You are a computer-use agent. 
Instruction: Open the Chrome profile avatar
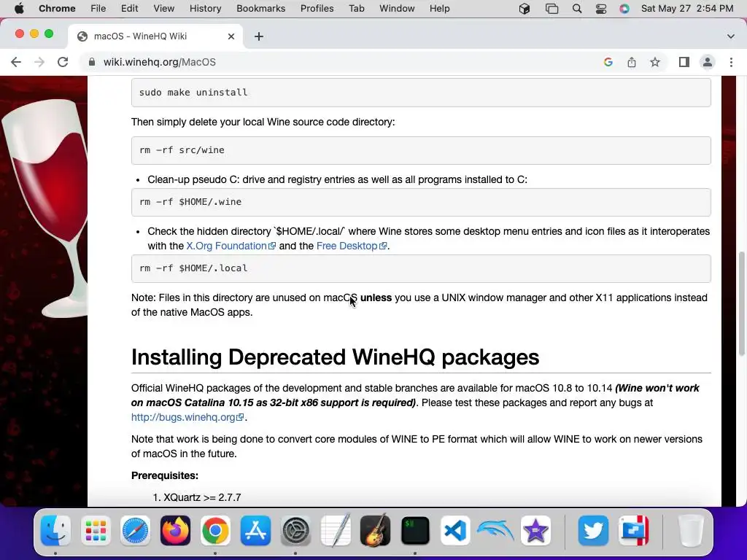click(708, 62)
